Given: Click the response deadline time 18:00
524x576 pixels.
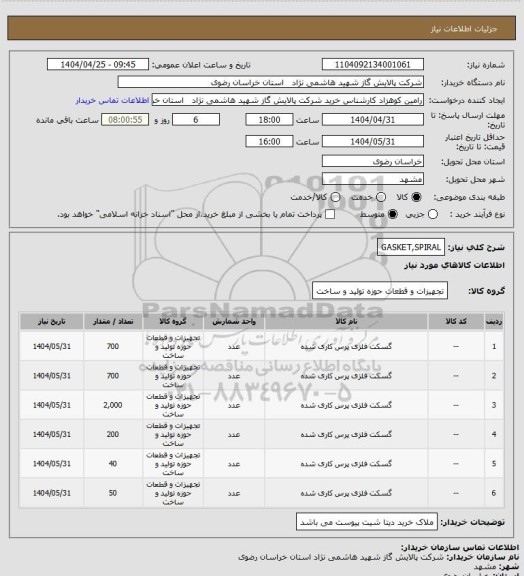Looking at the screenshot, I should [269, 120].
